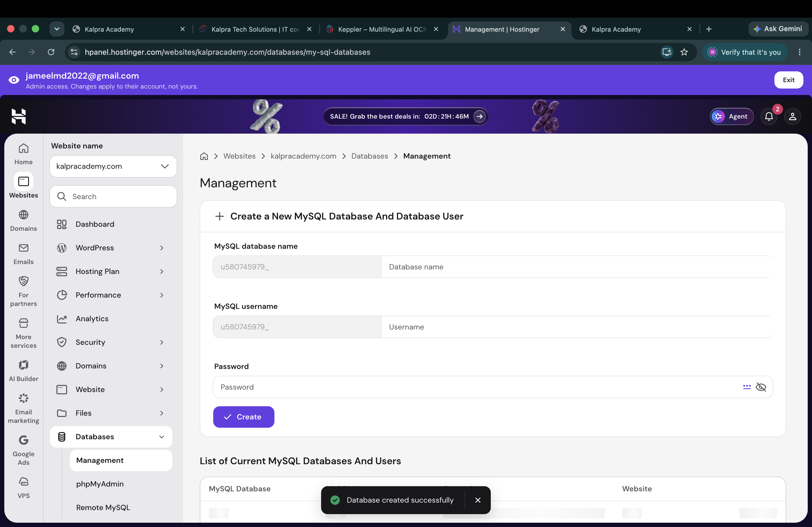The width and height of the screenshot is (812, 527).
Task: Open Domains in the left icon rail
Action: pyautogui.click(x=24, y=220)
